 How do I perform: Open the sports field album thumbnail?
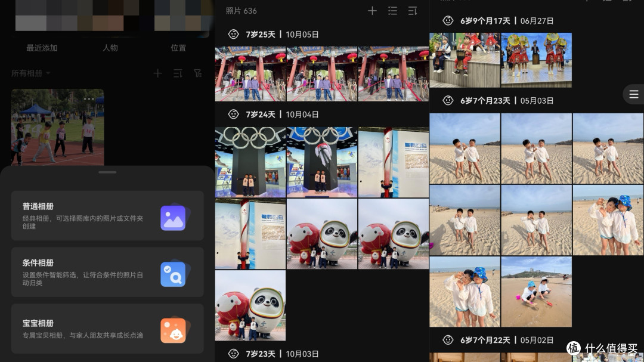[x=57, y=128]
